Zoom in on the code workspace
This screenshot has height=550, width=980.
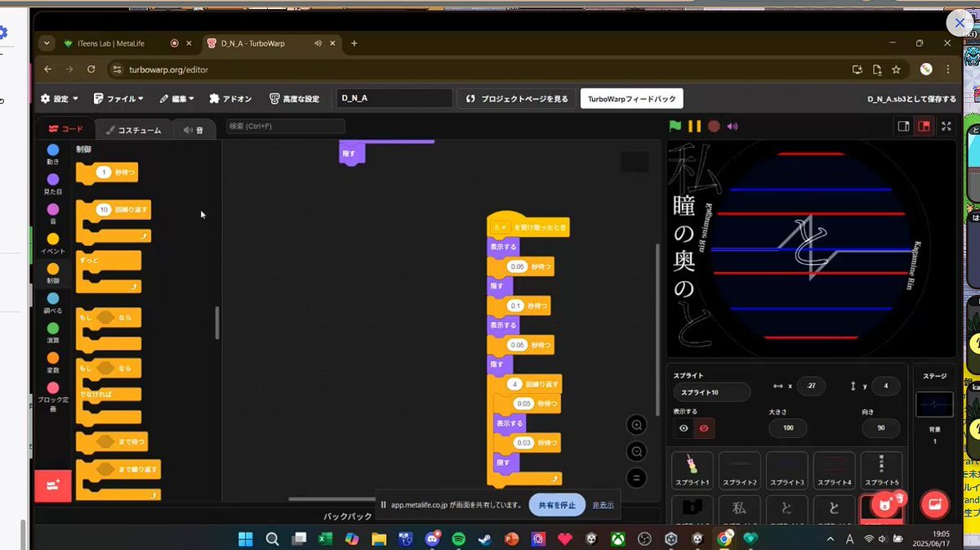pyautogui.click(x=637, y=425)
